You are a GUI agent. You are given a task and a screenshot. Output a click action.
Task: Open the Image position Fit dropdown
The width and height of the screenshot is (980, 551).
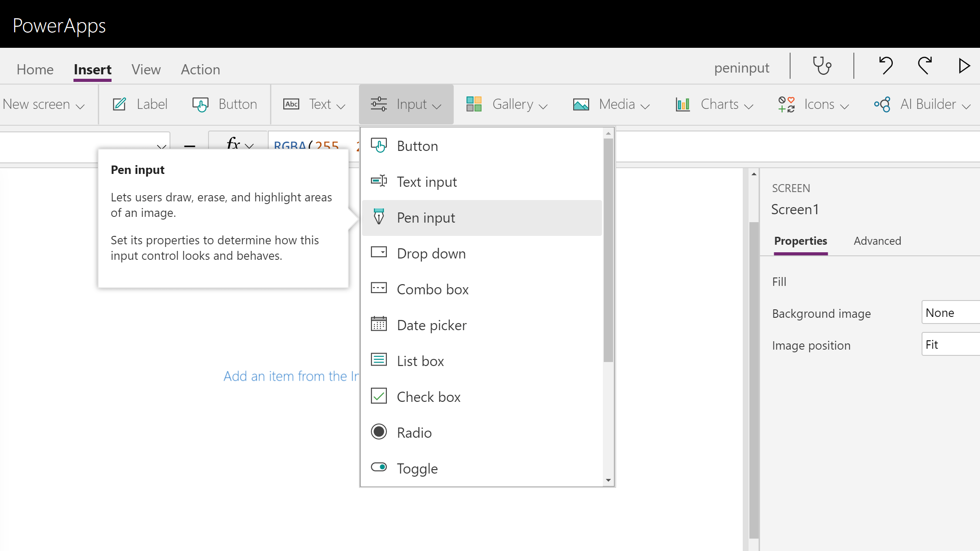[x=951, y=345]
